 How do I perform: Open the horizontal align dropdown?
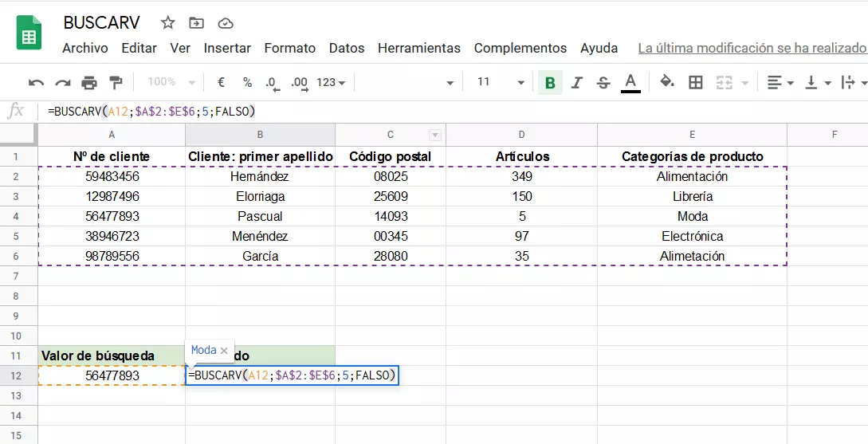pos(780,82)
